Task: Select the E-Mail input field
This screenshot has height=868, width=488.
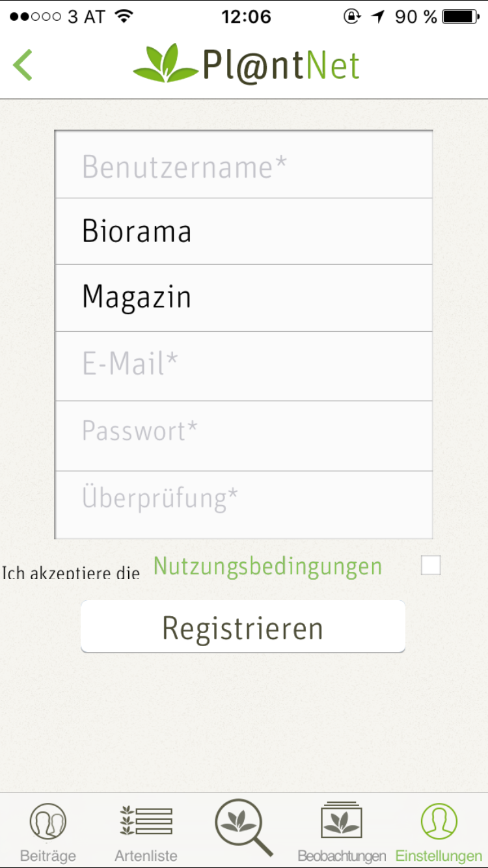Action: 244,366
